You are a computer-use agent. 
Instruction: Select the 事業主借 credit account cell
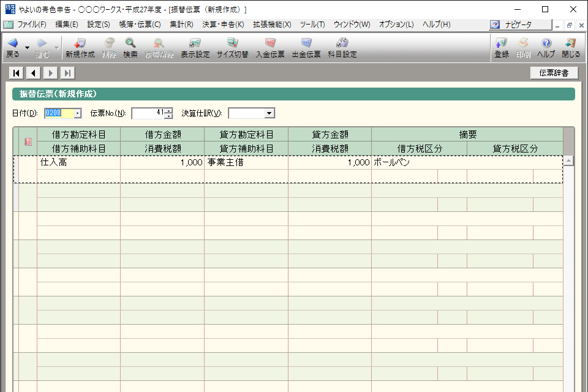coord(246,162)
